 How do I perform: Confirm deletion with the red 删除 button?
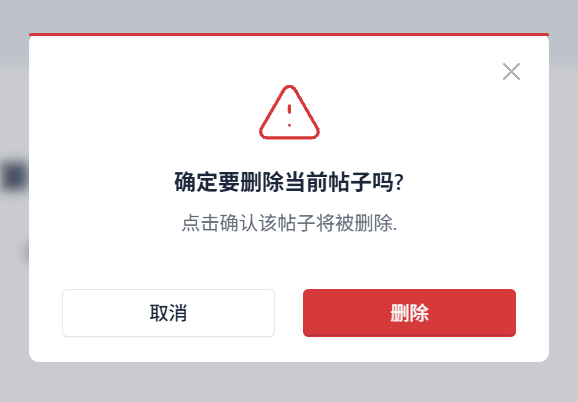(409, 313)
